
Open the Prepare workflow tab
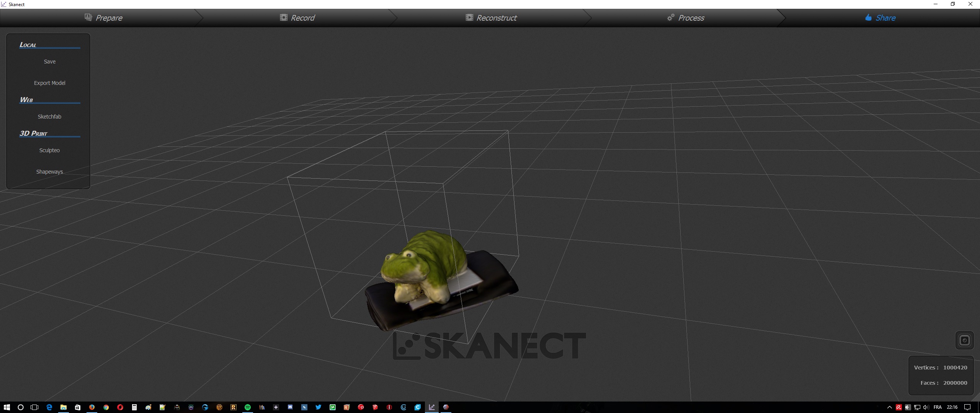click(104, 18)
